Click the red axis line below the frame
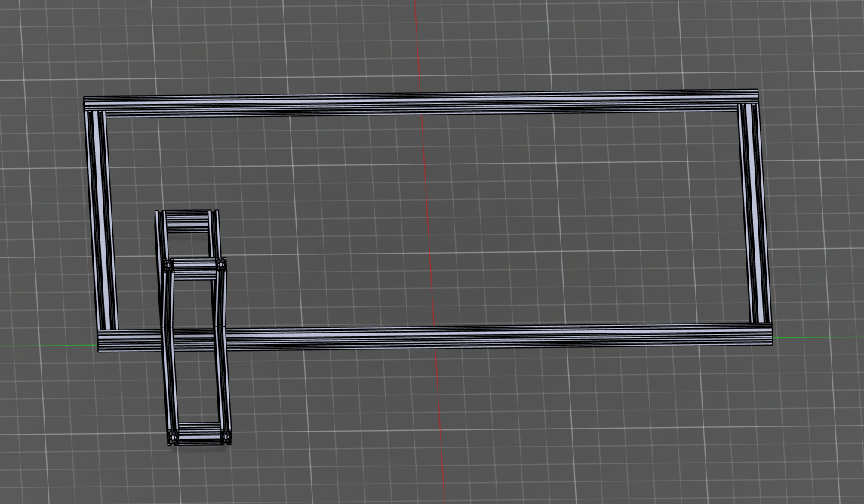The image size is (864, 504). (440, 423)
